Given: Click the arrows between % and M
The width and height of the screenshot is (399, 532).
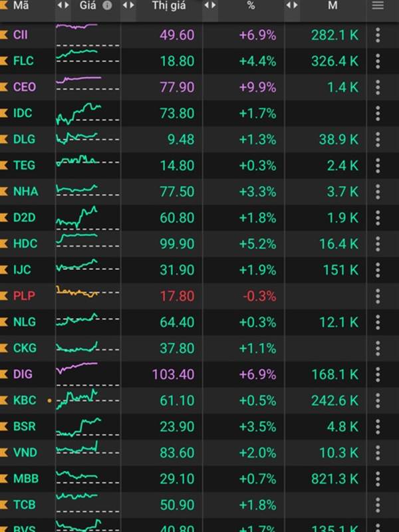Looking at the screenshot, I should coord(292,5).
